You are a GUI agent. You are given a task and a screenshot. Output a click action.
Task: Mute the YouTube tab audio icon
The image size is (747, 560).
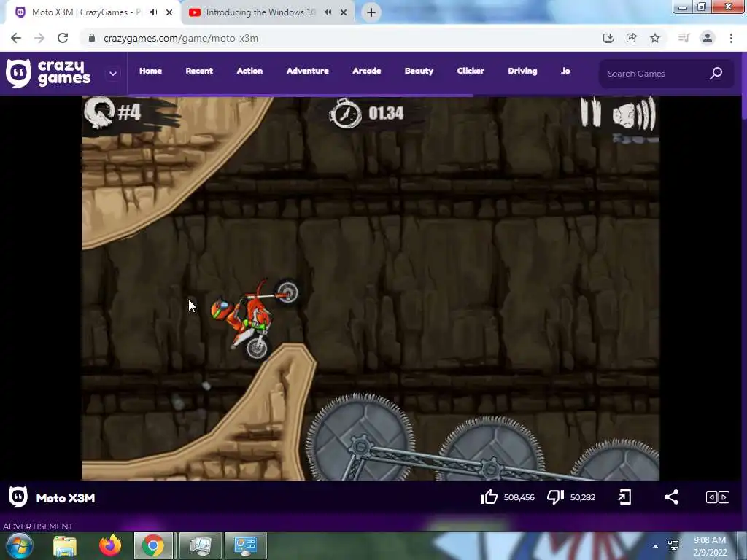[x=328, y=12]
